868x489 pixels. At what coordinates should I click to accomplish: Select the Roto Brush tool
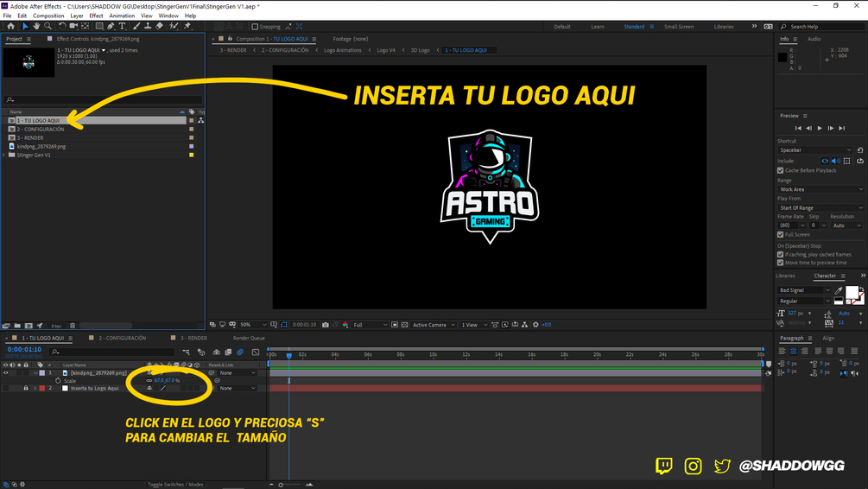point(174,26)
